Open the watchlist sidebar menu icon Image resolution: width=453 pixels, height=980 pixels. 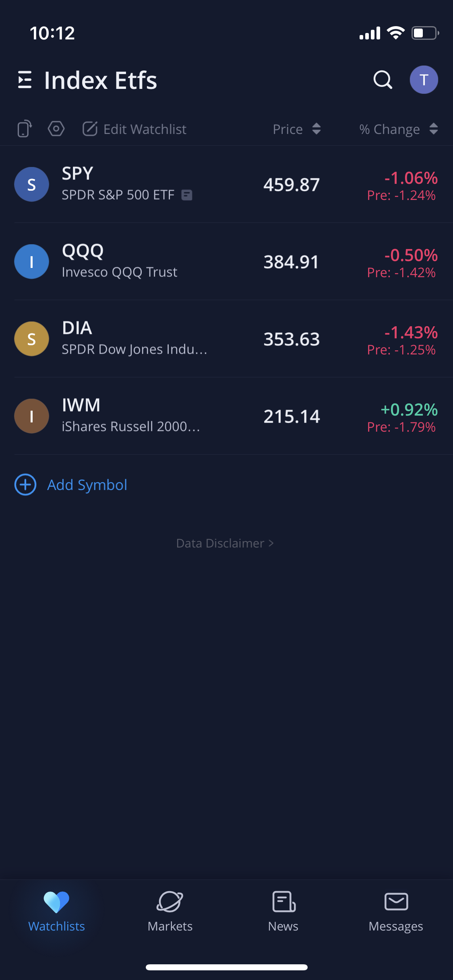(25, 80)
